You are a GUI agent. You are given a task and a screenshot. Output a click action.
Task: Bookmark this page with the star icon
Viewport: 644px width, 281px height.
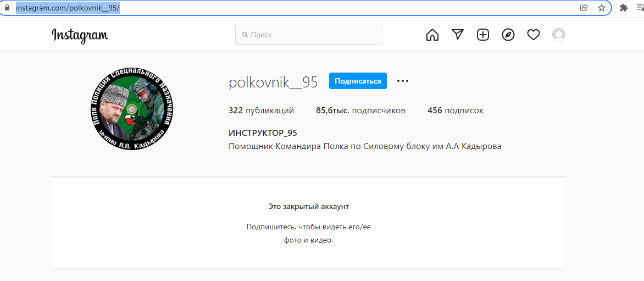(601, 8)
